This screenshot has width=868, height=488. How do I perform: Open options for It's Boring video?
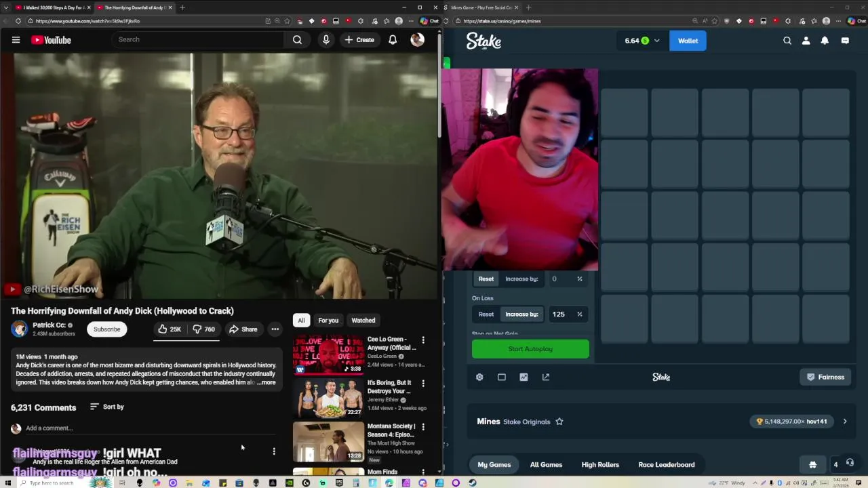[423, 383]
